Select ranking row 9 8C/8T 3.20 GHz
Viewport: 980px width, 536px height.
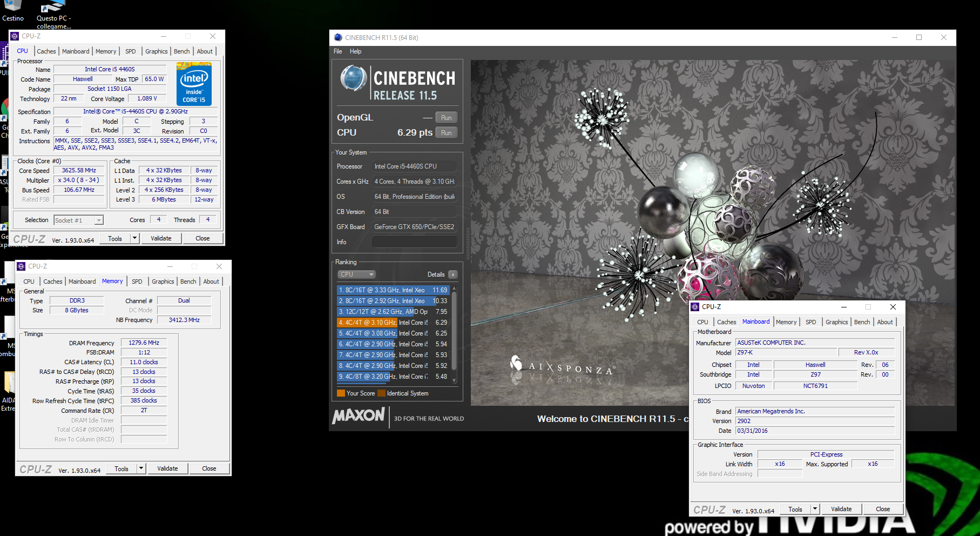(x=393, y=377)
